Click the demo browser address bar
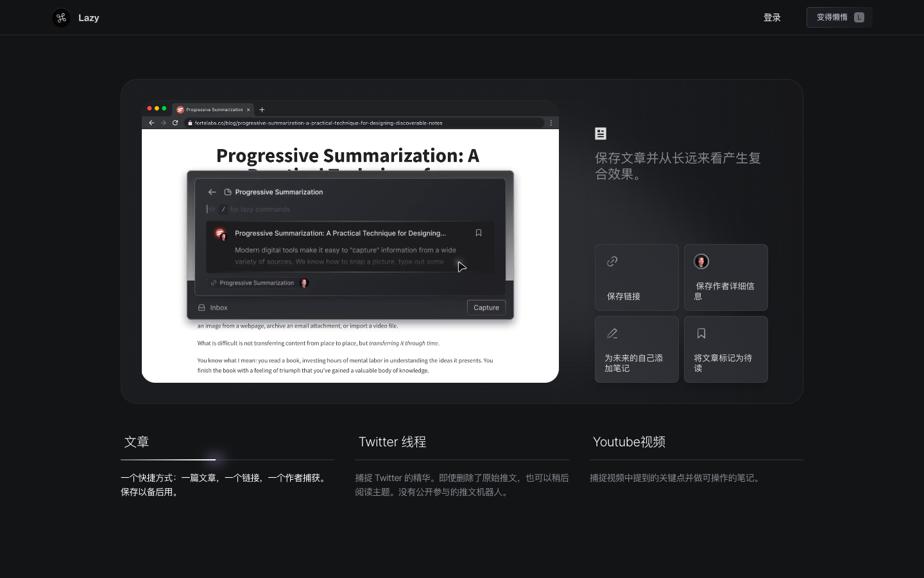 pos(364,123)
